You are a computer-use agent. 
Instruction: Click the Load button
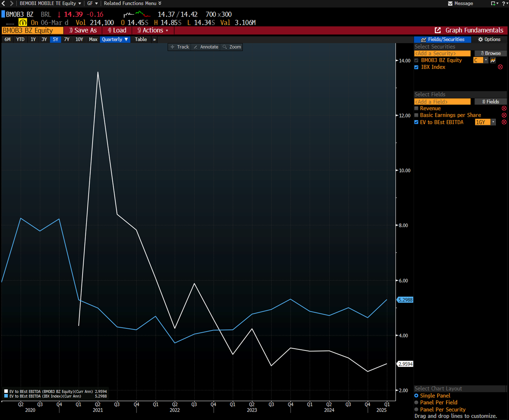pos(117,30)
